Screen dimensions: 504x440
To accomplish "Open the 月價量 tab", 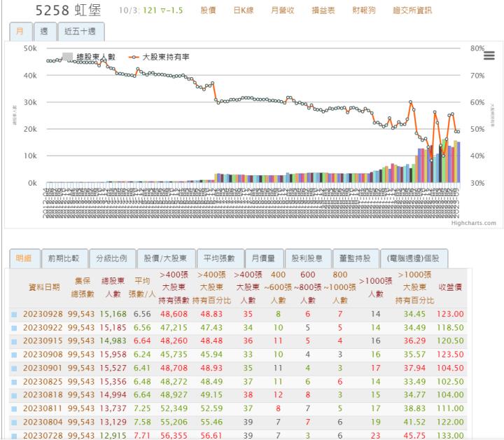I will point(265,259).
